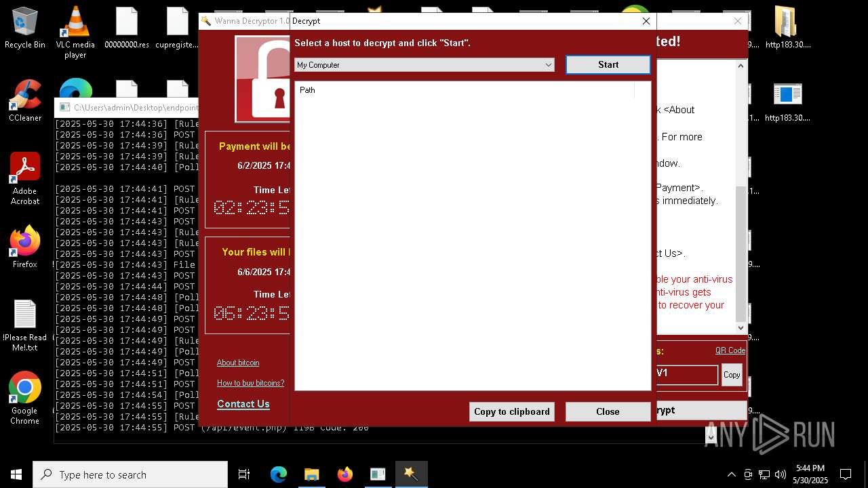868x488 pixels.
Task: Open the http183.30 zip folder icon
Action: point(787,28)
